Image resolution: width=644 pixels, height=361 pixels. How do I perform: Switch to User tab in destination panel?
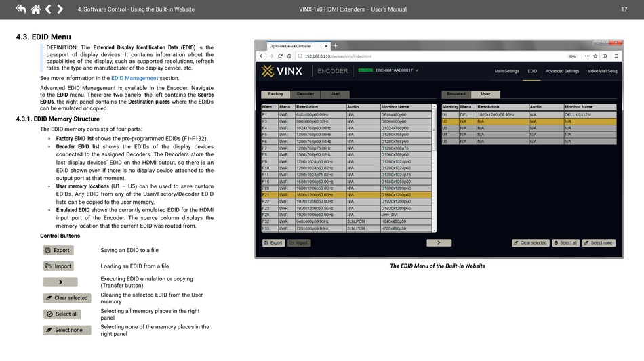coord(485,94)
